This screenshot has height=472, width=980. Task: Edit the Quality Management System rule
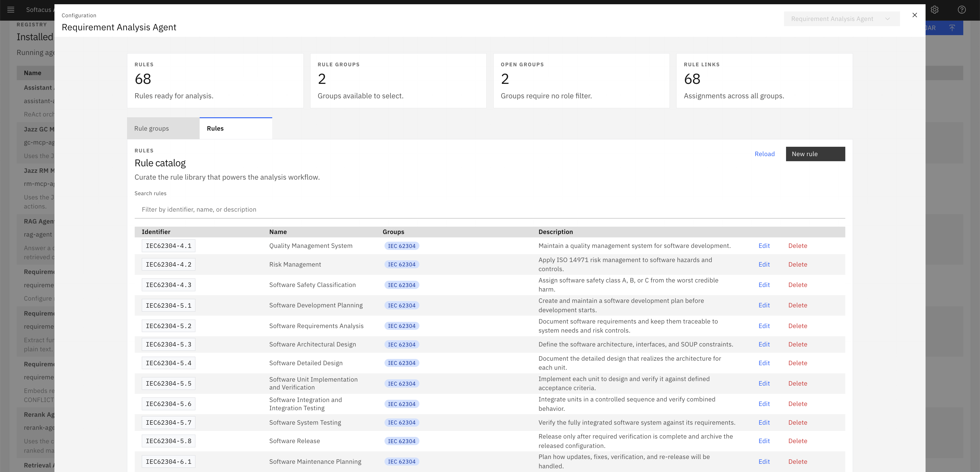pyautogui.click(x=764, y=246)
